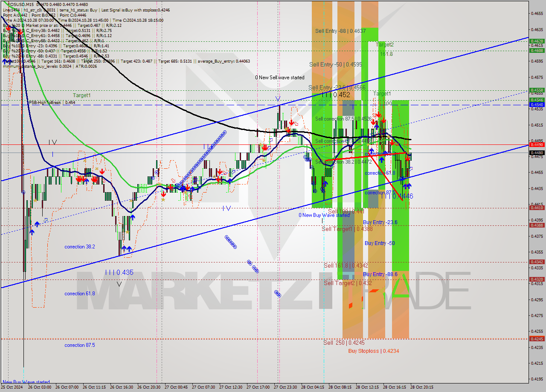Click the red 0.4388 price axis tag
This screenshot has height=392, width=546.
[x=537, y=225]
